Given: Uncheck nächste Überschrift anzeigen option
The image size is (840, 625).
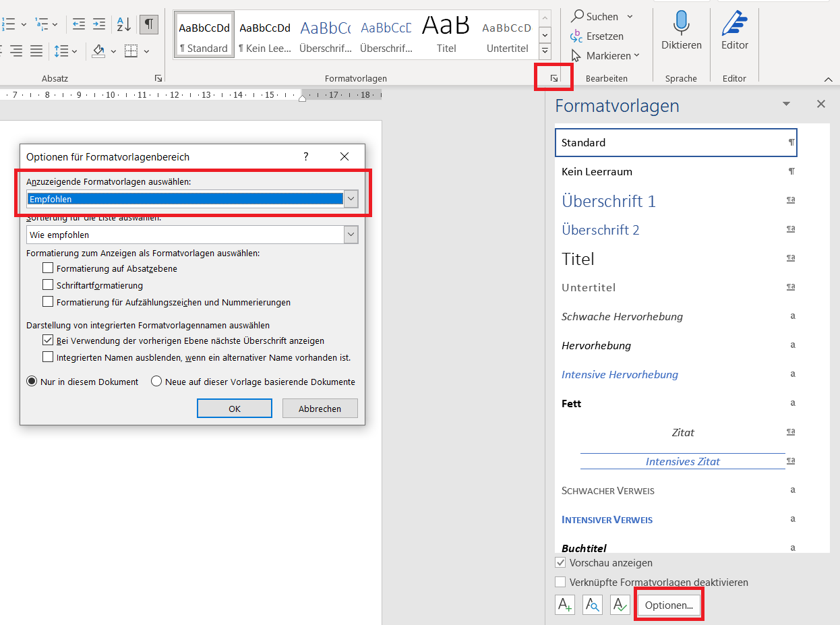Looking at the screenshot, I should [48, 340].
